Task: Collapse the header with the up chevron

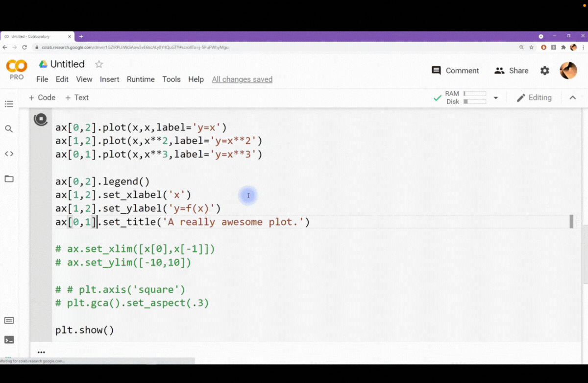Action: point(572,98)
